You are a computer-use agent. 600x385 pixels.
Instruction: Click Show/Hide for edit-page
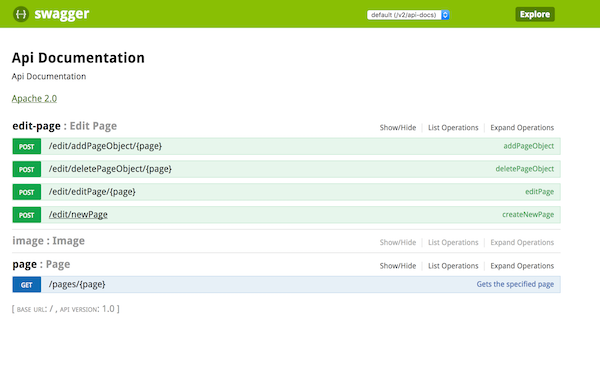(x=398, y=127)
